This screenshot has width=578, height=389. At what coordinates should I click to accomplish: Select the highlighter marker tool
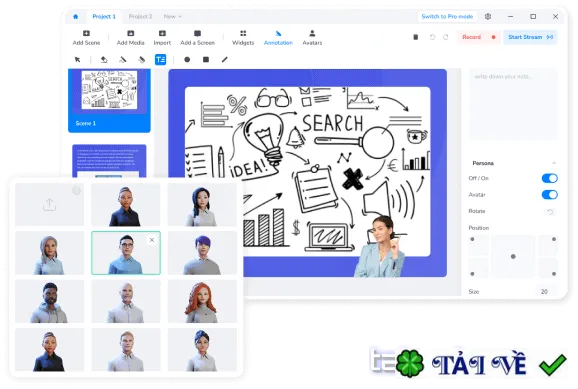coord(142,59)
